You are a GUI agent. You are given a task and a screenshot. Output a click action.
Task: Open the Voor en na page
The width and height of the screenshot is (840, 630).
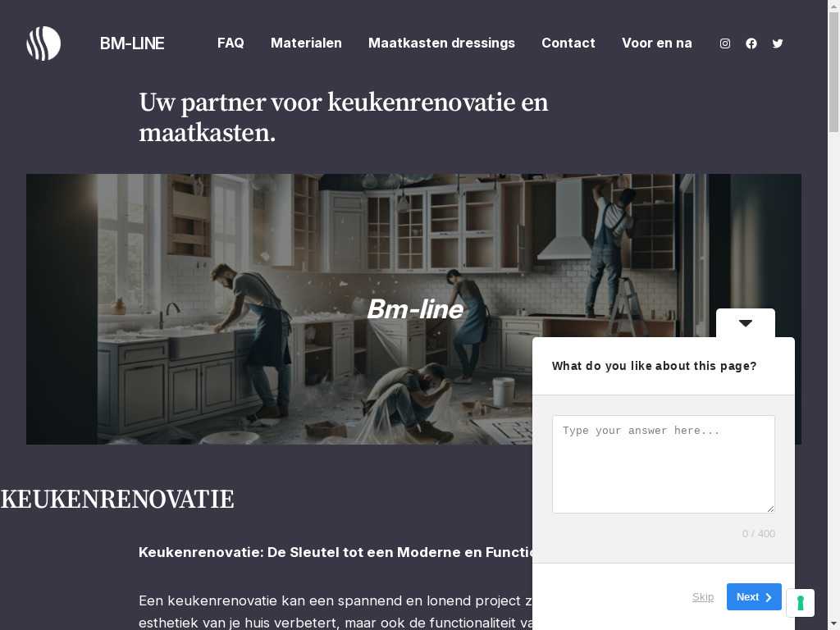(x=657, y=43)
